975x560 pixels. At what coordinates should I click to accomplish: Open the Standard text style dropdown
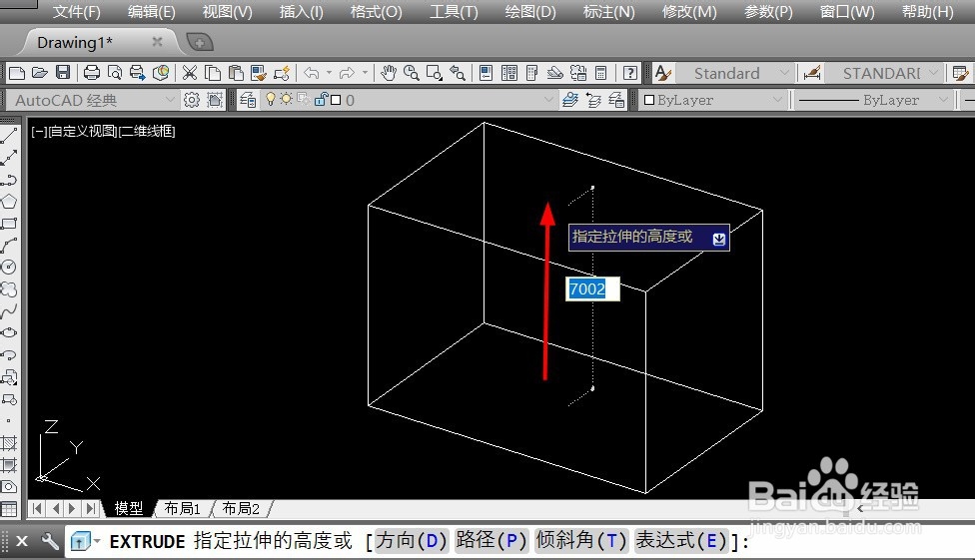click(x=733, y=73)
